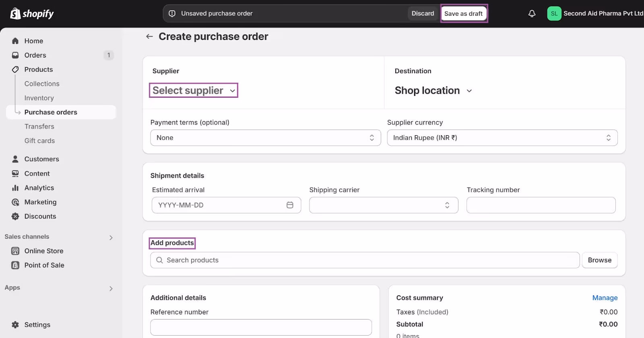Open Settings gear in sidebar
Viewport: 644px width, 338px height.
coord(15,325)
